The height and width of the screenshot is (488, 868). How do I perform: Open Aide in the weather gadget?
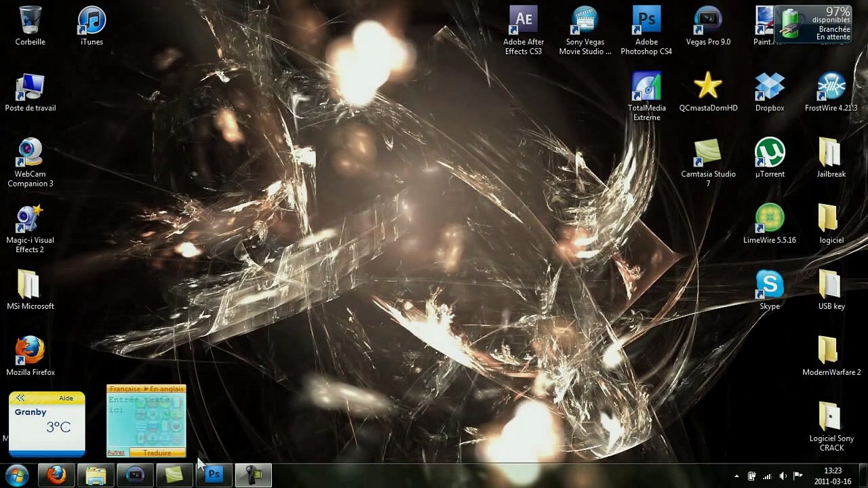tap(66, 399)
